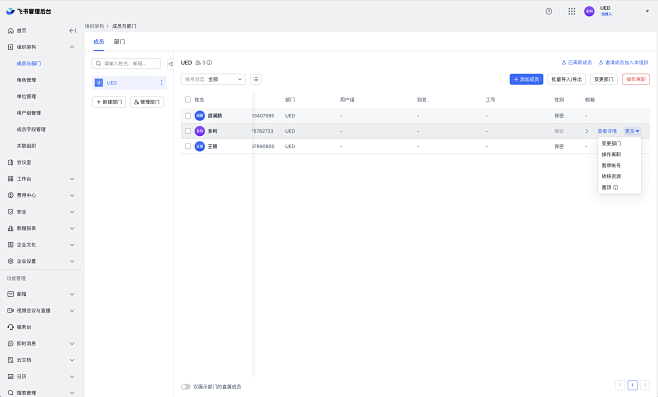This screenshot has width=658, height=397.
Task: Switch to the 部门 tab
Action: pyautogui.click(x=119, y=42)
